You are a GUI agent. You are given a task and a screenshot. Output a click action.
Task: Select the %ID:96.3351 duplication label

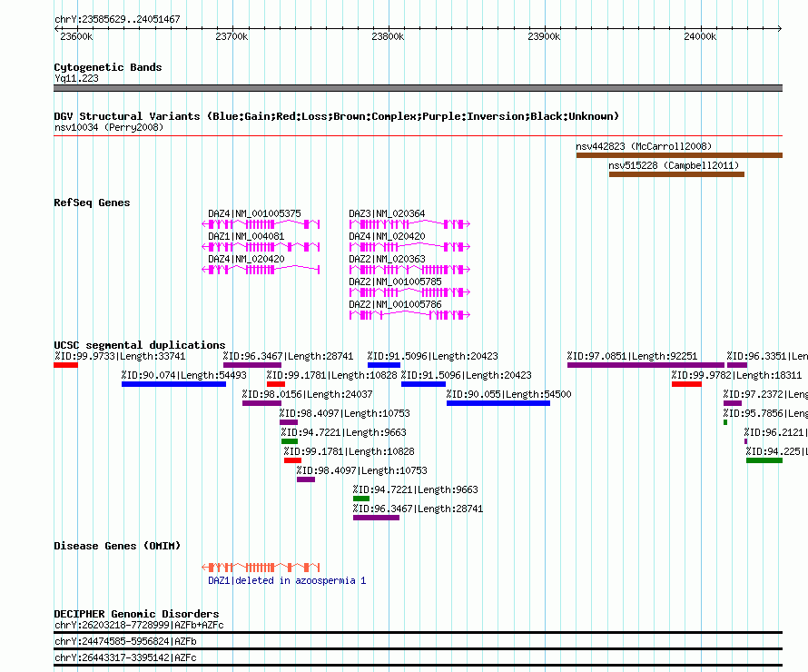pyautogui.click(x=767, y=356)
